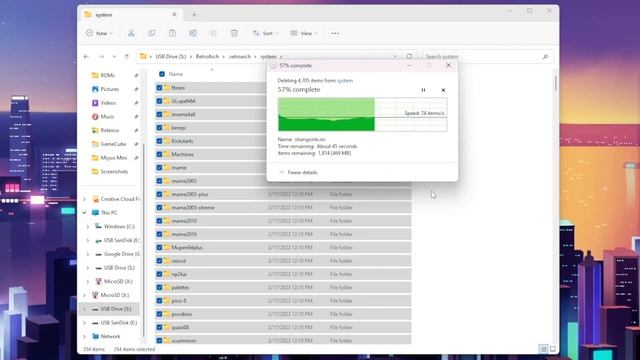
Task: Uncheck the pcsx2 bios folder checkbox
Action: [x=159, y=314]
